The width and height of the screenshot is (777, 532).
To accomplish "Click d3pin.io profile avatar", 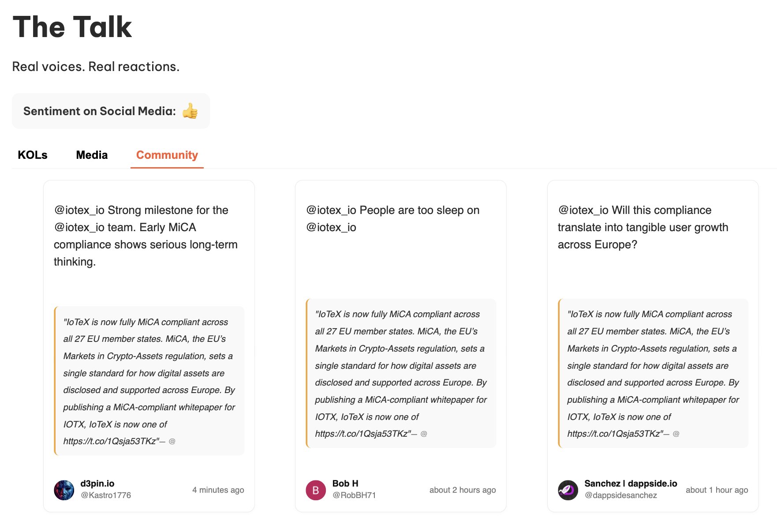I will click(64, 490).
